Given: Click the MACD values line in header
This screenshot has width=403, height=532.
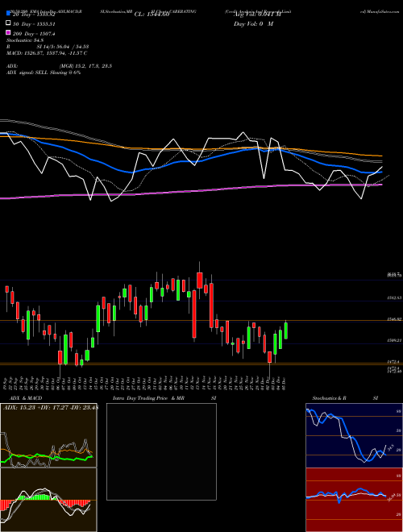Looking at the screenshot, I should coord(47,53).
